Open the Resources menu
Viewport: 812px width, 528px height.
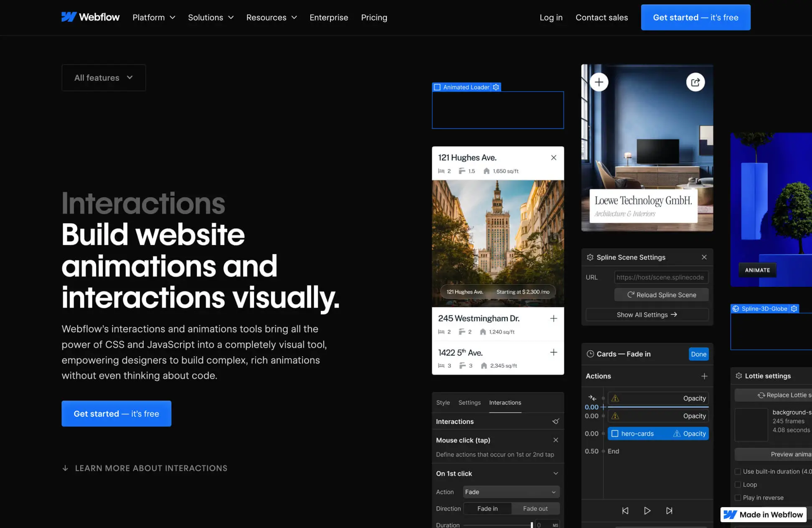point(272,18)
